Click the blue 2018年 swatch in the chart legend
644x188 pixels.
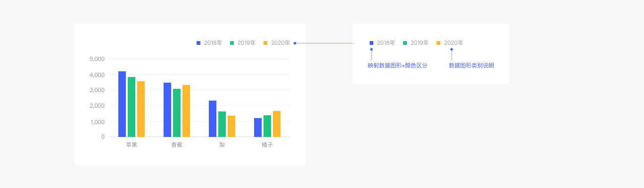pos(198,43)
